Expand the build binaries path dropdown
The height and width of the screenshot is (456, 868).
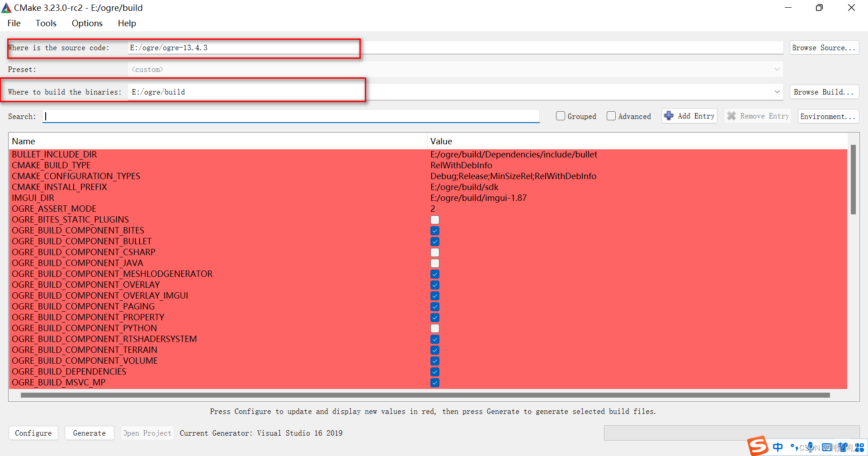tap(777, 92)
